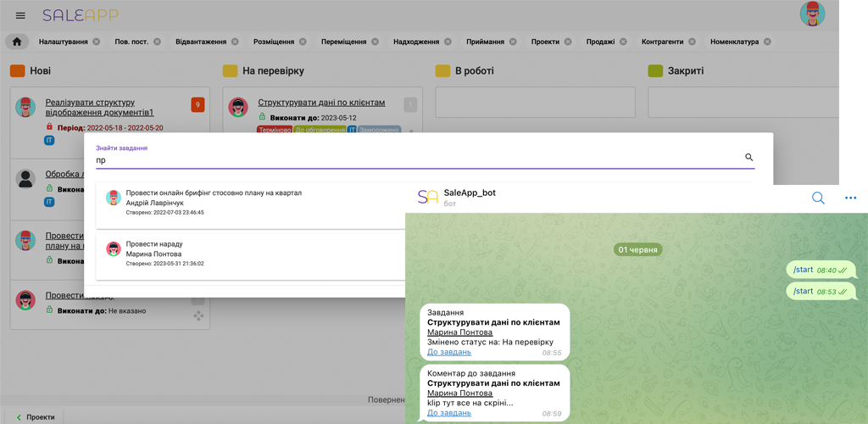Close the Надходження tab

448,42
